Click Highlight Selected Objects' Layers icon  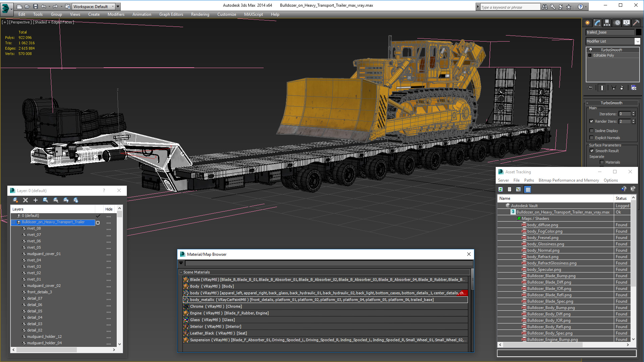point(56,200)
